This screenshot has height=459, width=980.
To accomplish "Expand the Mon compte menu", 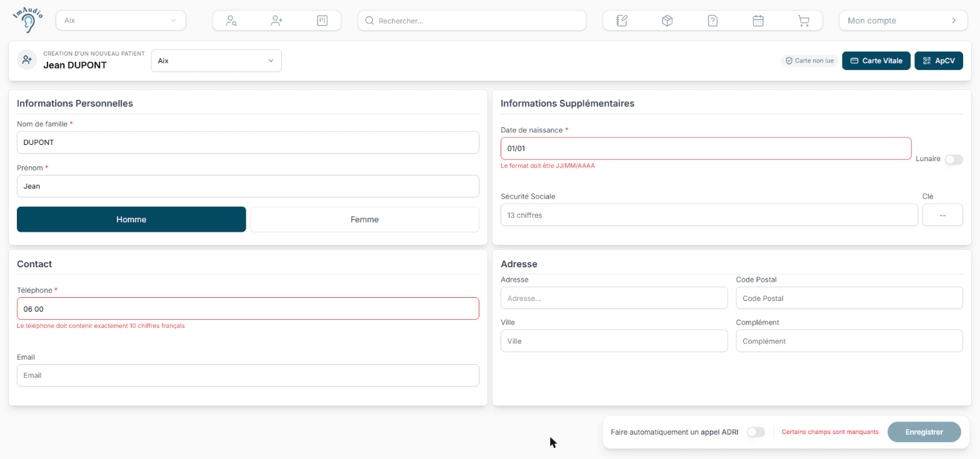I will 902,21.
